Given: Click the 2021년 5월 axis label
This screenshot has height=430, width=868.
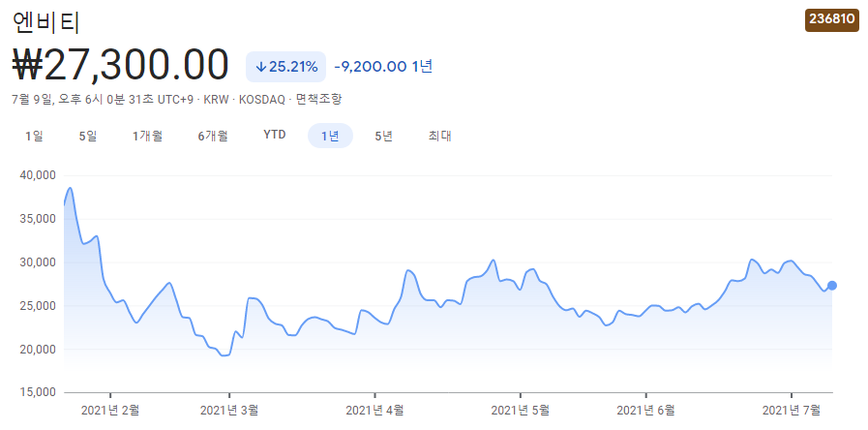Looking at the screenshot, I should point(521,411).
